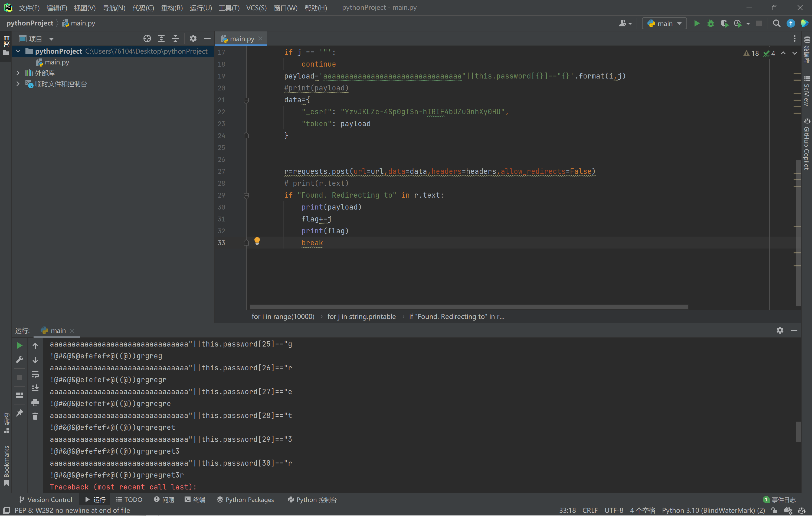This screenshot has width=812, height=516.
Task: Click the IDE update arrow icon
Action: (791, 23)
